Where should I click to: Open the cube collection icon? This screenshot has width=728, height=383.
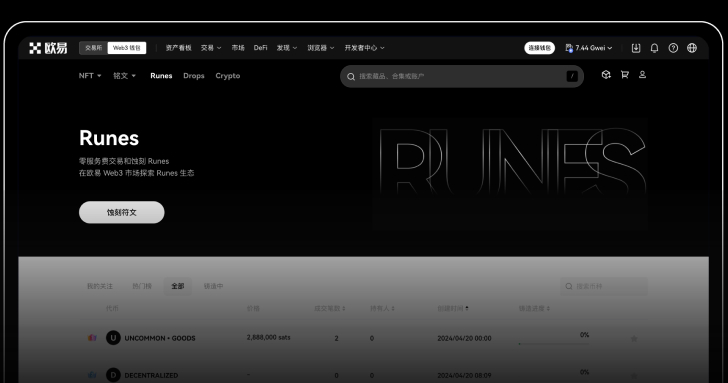pyautogui.click(x=606, y=75)
